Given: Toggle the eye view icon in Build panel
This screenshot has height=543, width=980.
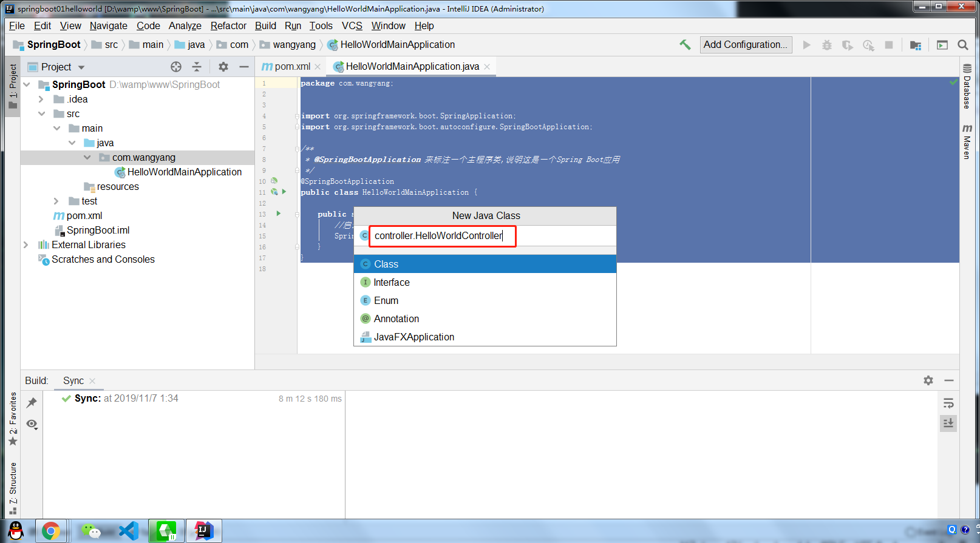Looking at the screenshot, I should tap(32, 424).
